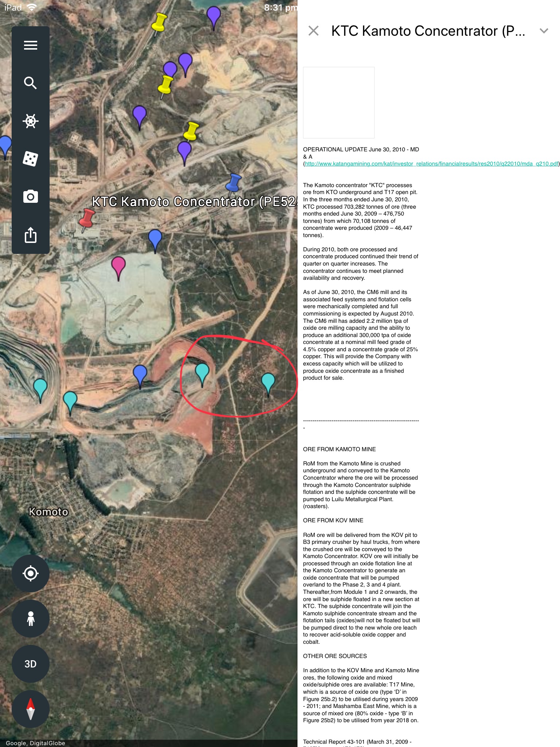Viewport: 560px width, 747px height.
Task: Tap the panel title KTC Kamoto Concentrator
Action: 428,31
